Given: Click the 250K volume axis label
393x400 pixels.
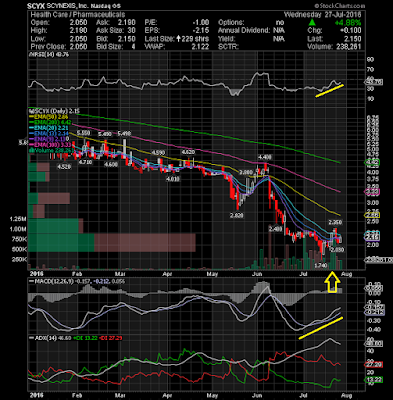Looking at the screenshot, I should [x=19, y=259].
